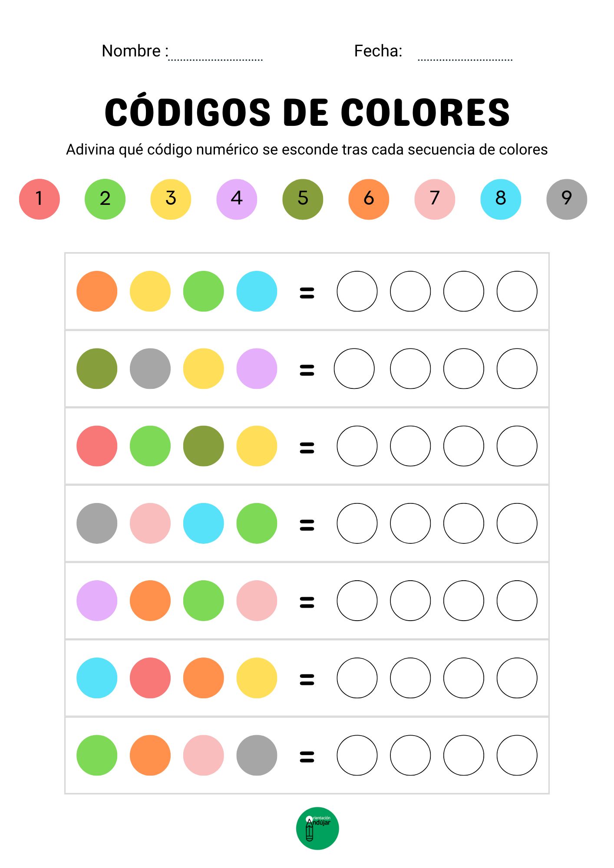Click the pink legend circle numbered 7
614x868 pixels.
(435, 199)
